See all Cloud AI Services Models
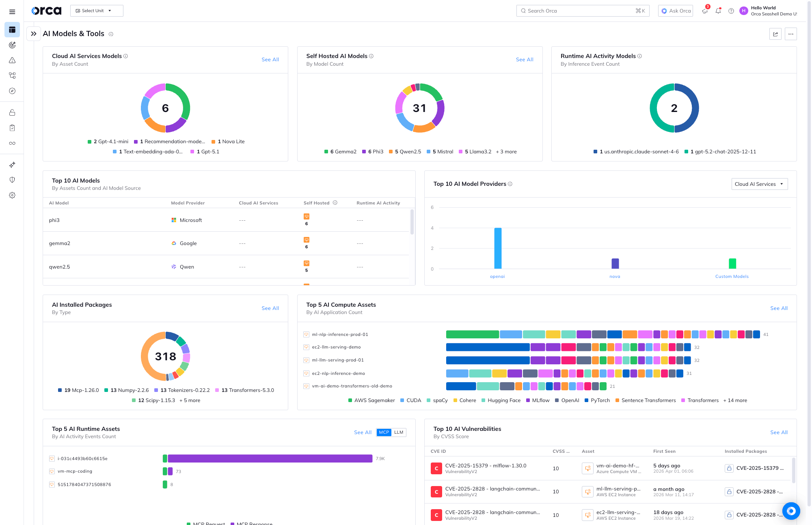Image resolution: width=812 pixels, height=525 pixels. 270,60
